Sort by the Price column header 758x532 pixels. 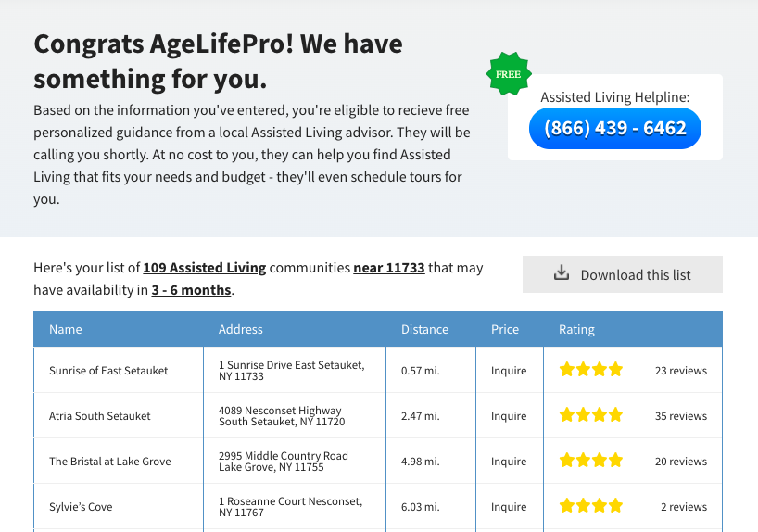(x=505, y=329)
